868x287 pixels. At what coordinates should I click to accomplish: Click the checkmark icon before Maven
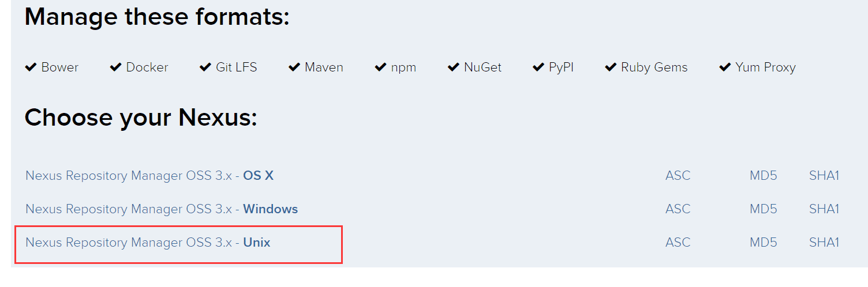coord(294,67)
